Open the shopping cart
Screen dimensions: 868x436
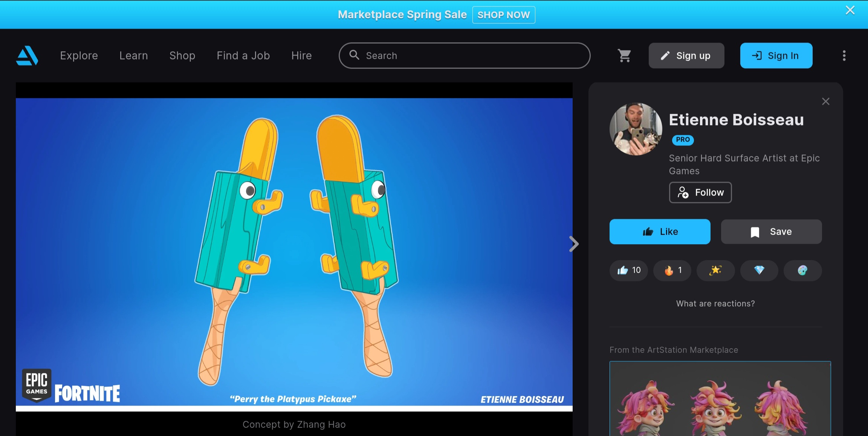[x=624, y=56]
